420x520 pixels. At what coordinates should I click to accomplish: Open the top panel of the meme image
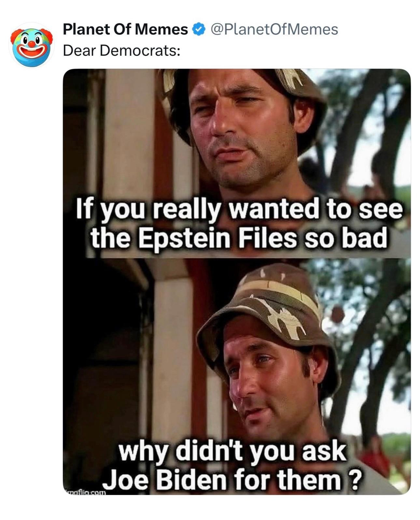[x=237, y=164]
